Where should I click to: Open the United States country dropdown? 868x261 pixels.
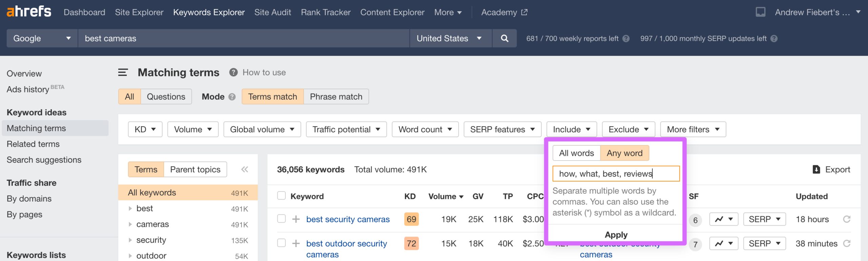pyautogui.click(x=451, y=38)
